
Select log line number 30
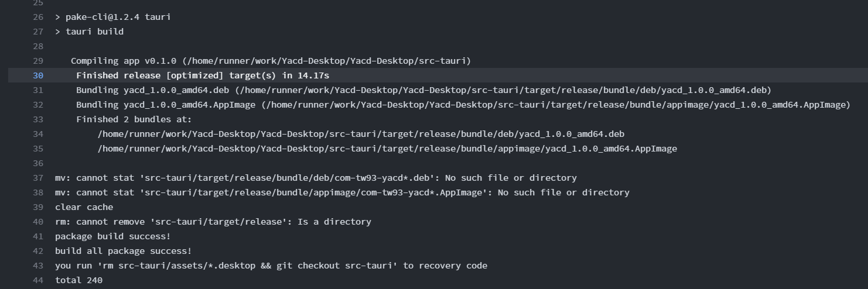tap(38, 75)
